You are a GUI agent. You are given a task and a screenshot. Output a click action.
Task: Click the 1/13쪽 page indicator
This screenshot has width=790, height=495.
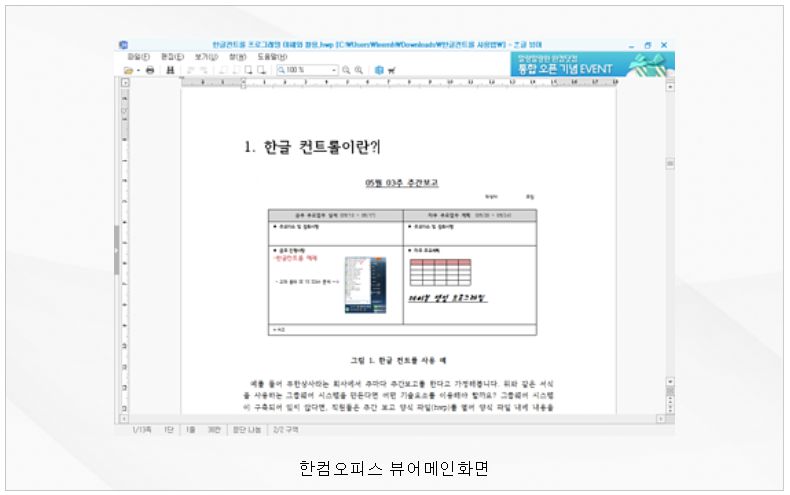[x=142, y=430]
